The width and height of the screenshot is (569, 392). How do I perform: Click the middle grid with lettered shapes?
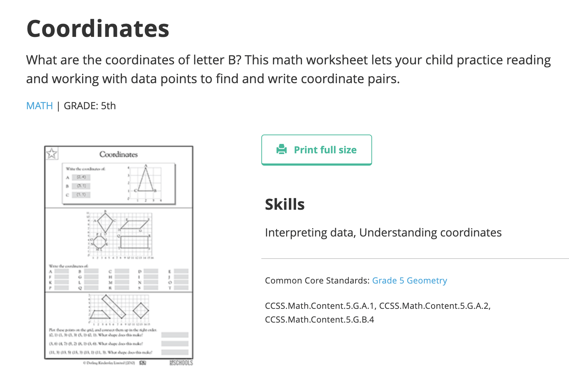pyautogui.click(x=120, y=234)
